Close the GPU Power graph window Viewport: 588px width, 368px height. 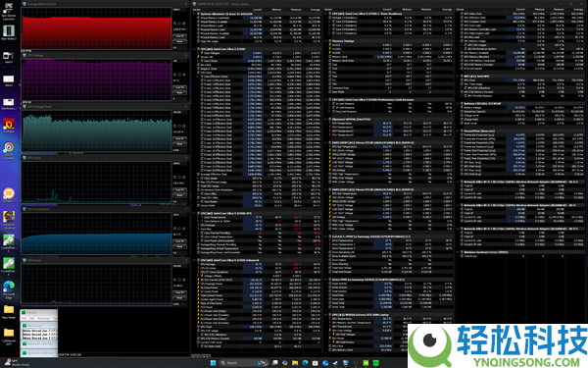click(x=186, y=260)
